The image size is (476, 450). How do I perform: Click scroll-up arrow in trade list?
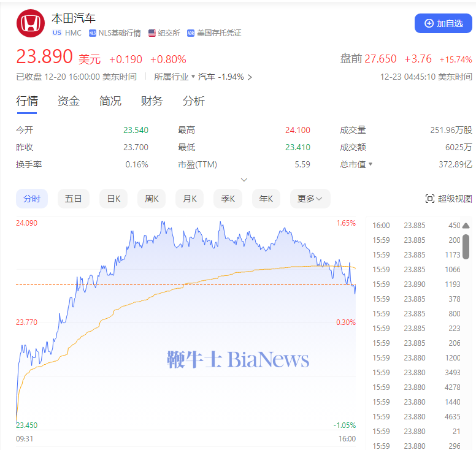[466, 226]
